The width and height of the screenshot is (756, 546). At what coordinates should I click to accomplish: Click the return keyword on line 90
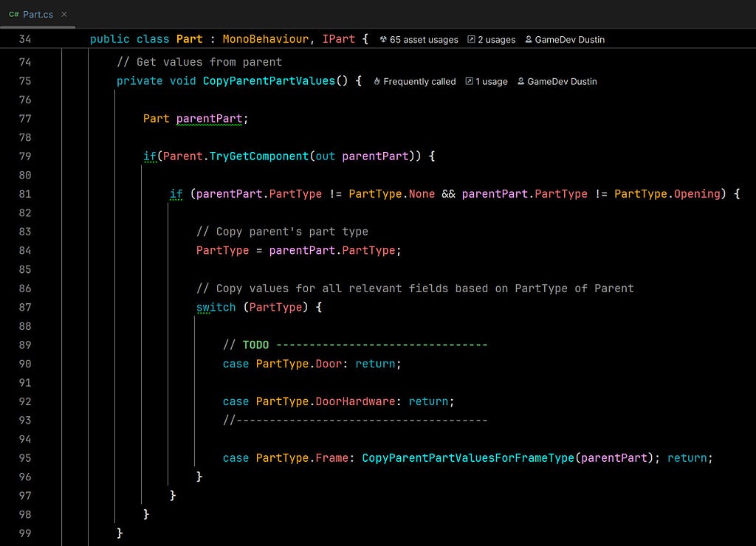[375, 364]
